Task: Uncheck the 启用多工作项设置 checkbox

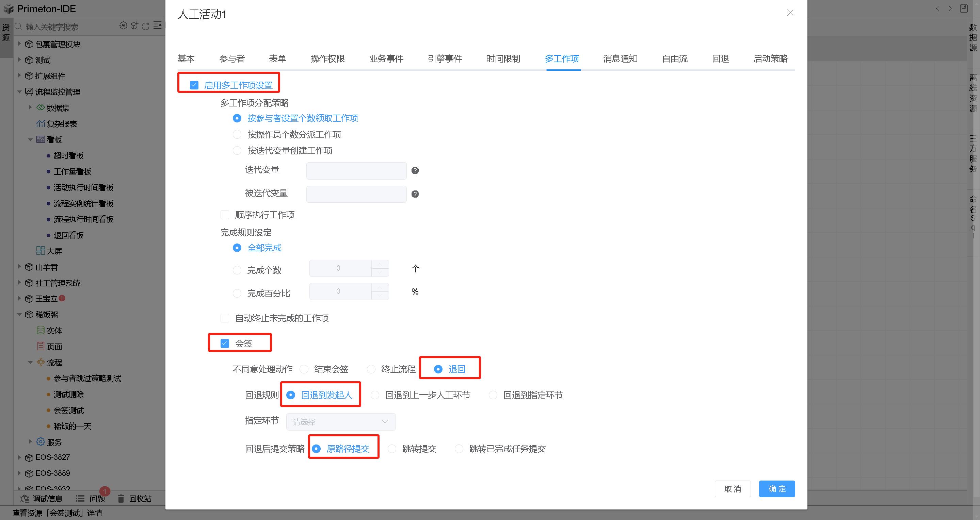Action: (x=194, y=85)
